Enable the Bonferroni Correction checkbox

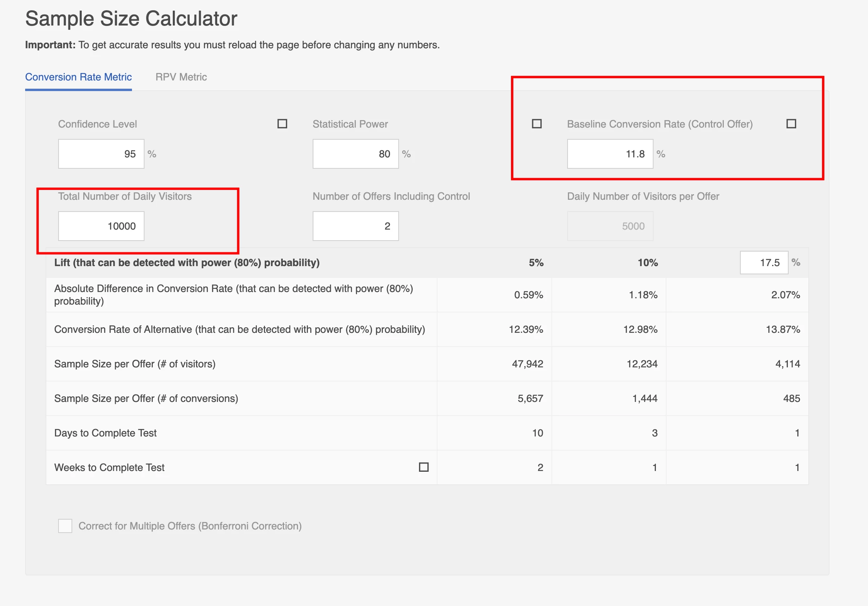pyautogui.click(x=65, y=526)
